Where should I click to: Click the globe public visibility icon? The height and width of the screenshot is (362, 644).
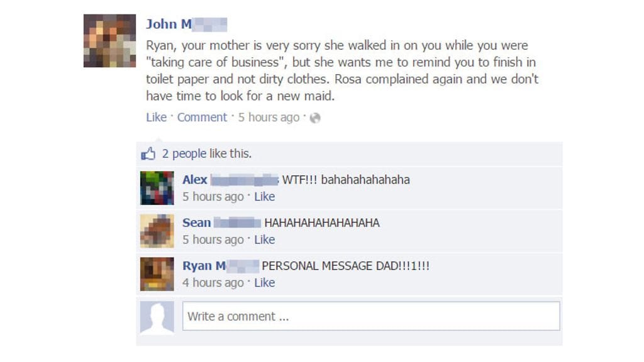(x=315, y=118)
